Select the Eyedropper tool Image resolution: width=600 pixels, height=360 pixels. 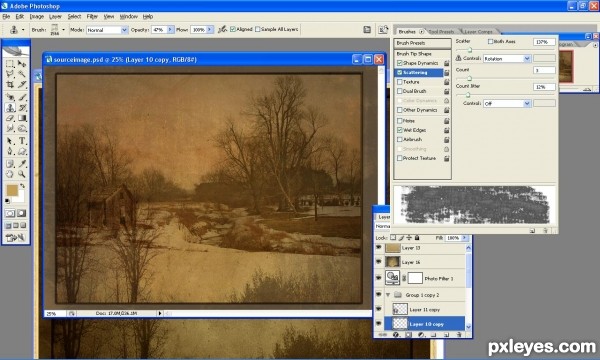(22, 164)
